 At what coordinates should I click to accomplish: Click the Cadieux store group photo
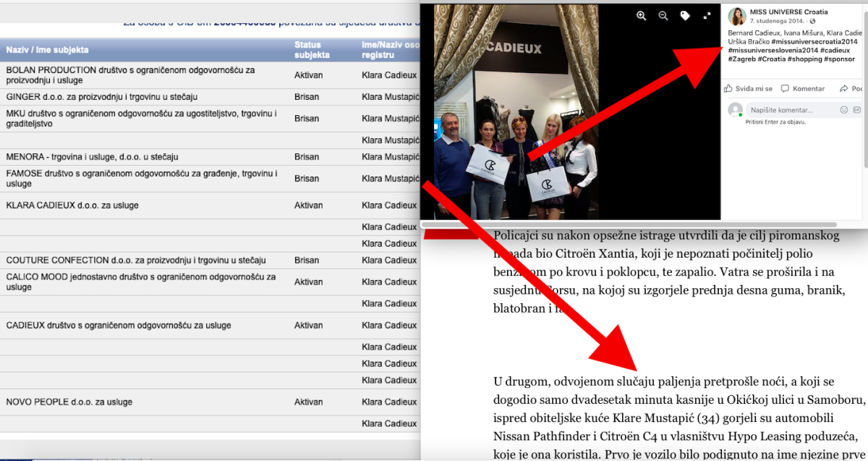[x=516, y=111]
